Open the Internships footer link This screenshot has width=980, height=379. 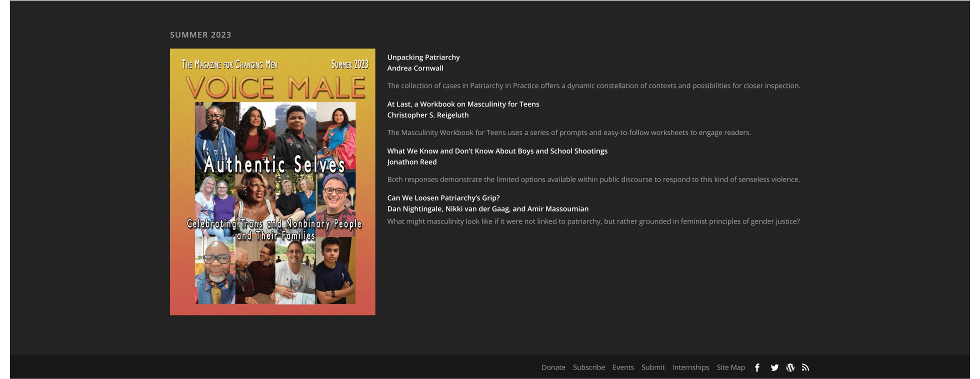click(x=690, y=367)
